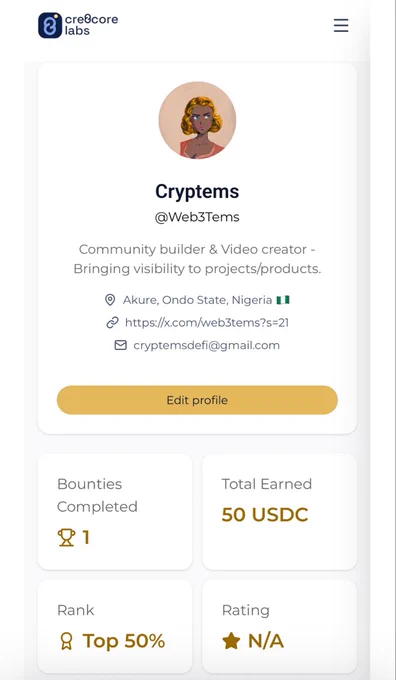Click the Rating N/A value
This screenshot has height=680, width=396.
266,641
